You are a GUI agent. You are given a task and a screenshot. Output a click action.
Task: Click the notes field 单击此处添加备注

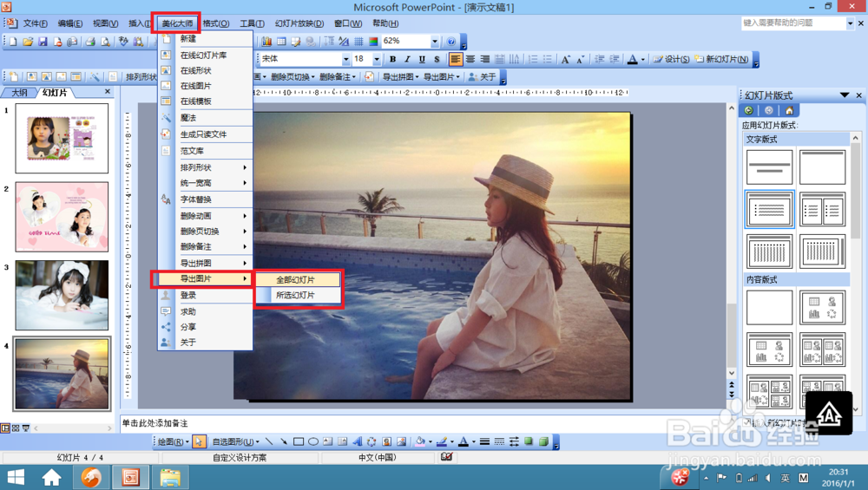(424, 423)
